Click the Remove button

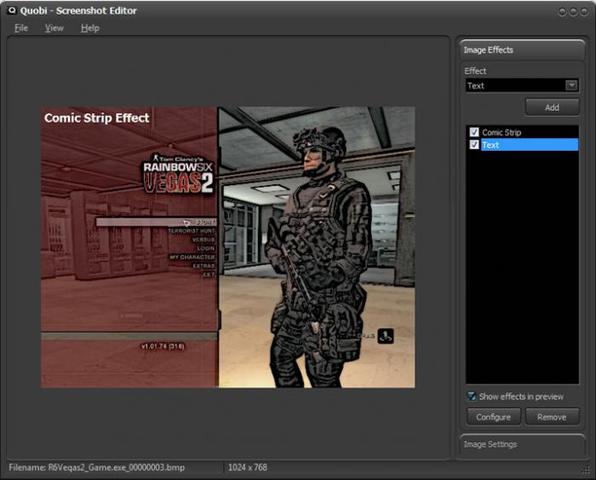(552, 417)
